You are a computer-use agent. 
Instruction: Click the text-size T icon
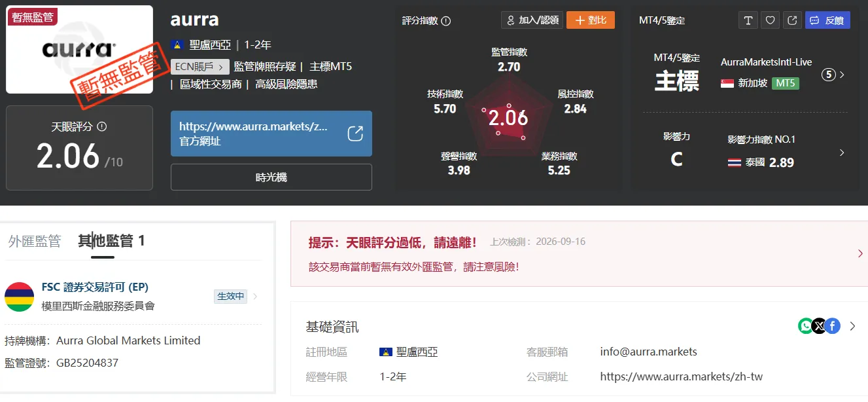[x=748, y=20]
